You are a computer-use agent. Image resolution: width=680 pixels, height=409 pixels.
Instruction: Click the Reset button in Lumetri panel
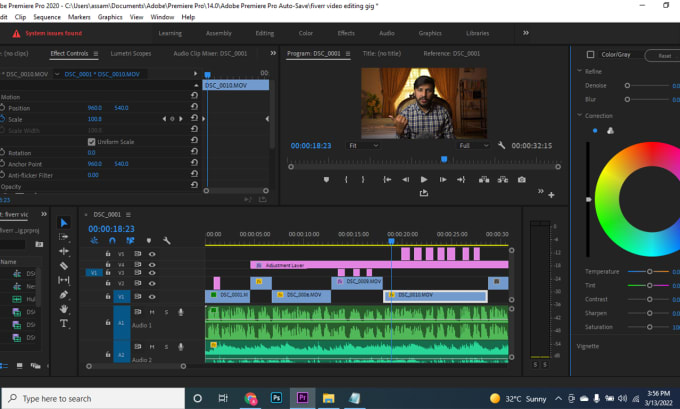(664, 56)
